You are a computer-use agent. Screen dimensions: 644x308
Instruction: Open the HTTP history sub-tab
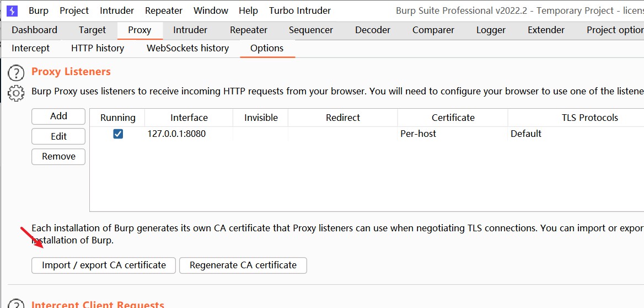(98, 48)
